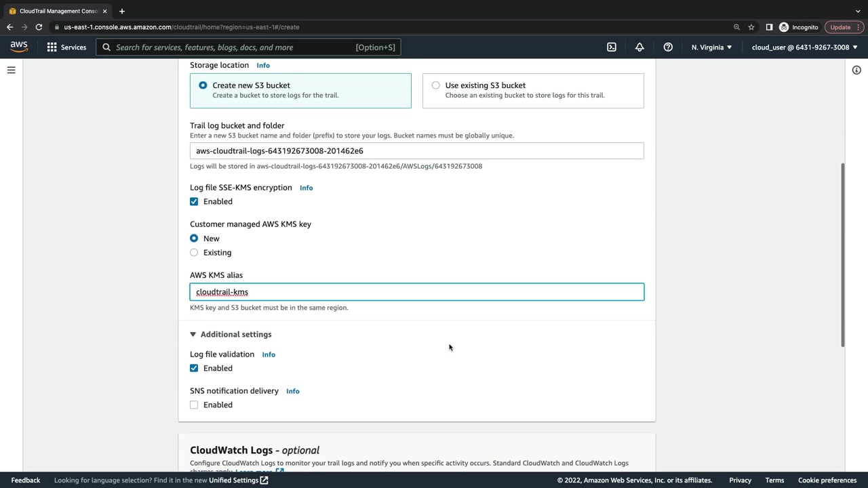Viewport: 868px width, 488px height.
Task: Reload the current page
Action: [39, 27]
